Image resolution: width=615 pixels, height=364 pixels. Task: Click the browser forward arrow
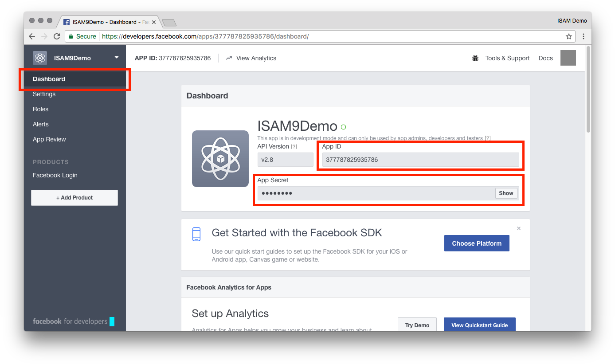tap(44, 36)
